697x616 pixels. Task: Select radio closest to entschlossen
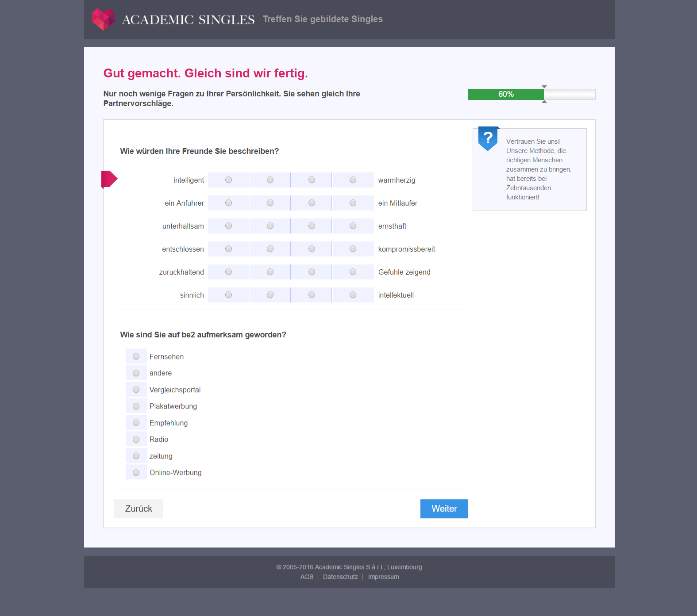coord(228,249)
